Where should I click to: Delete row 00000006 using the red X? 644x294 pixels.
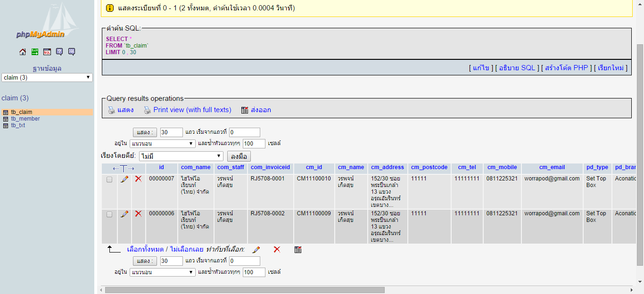138,213
